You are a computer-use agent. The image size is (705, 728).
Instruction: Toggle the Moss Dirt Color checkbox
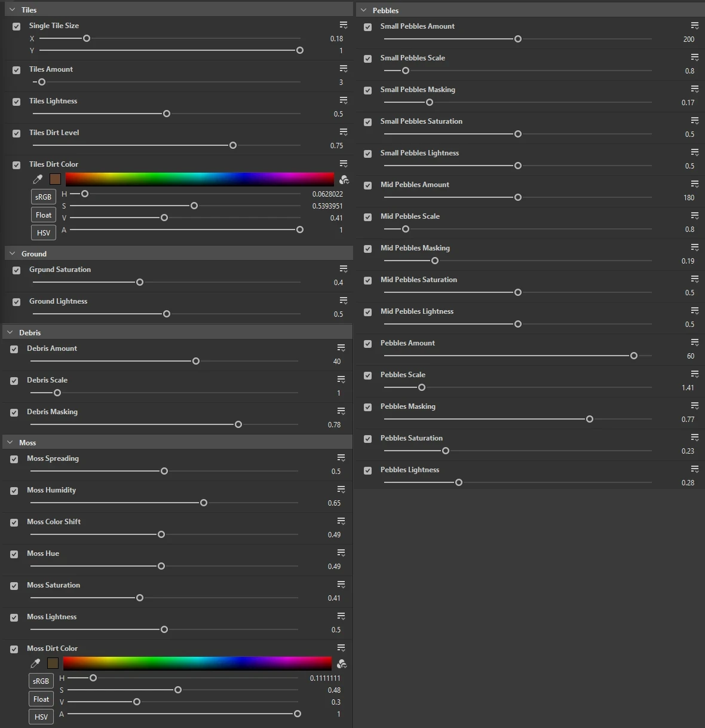(14, 649)
